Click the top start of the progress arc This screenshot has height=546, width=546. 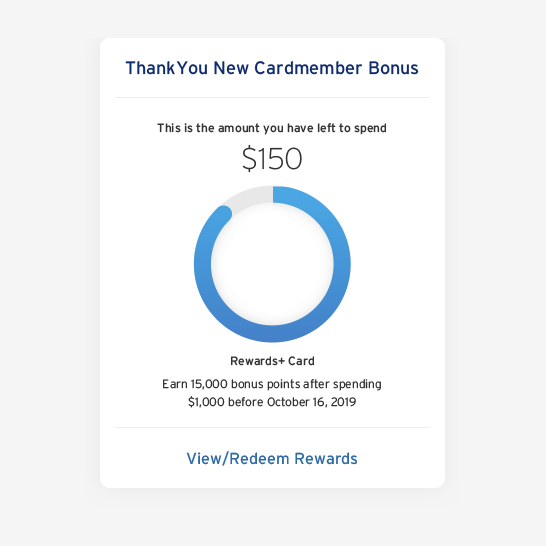277,195
